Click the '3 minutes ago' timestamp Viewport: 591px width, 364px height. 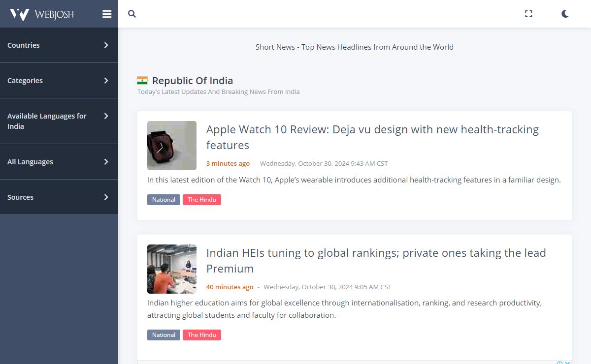coord(228,163)
